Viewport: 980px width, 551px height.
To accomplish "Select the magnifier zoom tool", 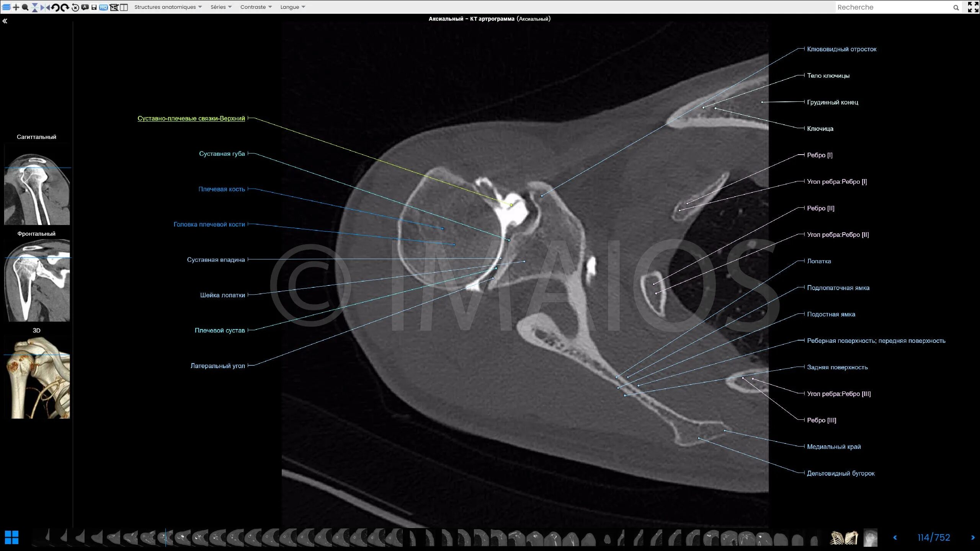I will click(x=25, y=7).
